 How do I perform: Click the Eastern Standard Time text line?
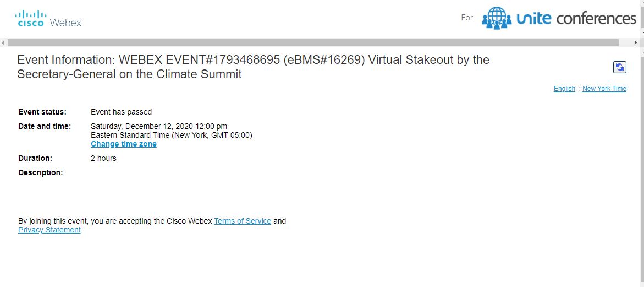pyautogui.click(x=171, y=135)
